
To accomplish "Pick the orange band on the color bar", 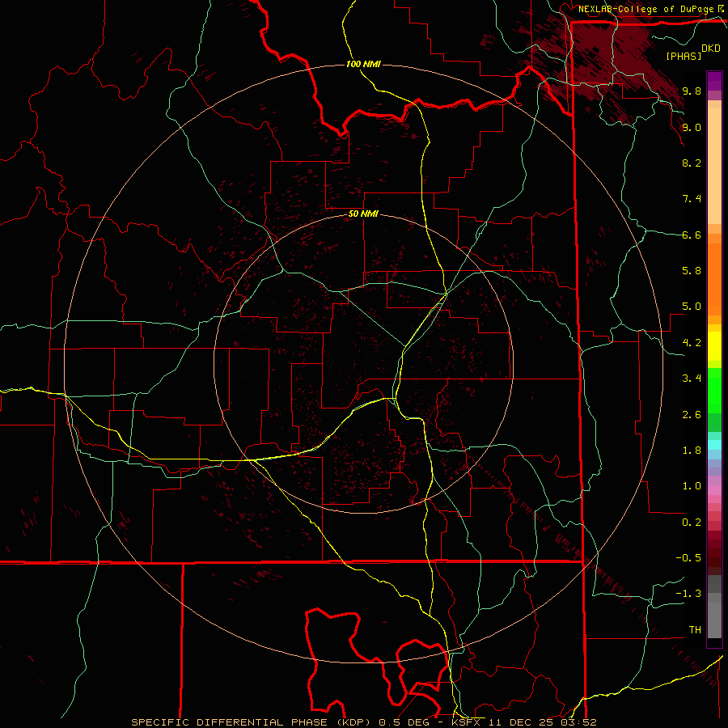I will (x=714, y=278).
